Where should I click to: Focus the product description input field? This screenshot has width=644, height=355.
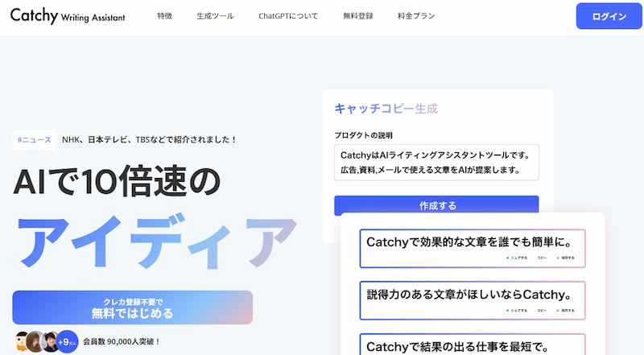[x=436, y=163]
